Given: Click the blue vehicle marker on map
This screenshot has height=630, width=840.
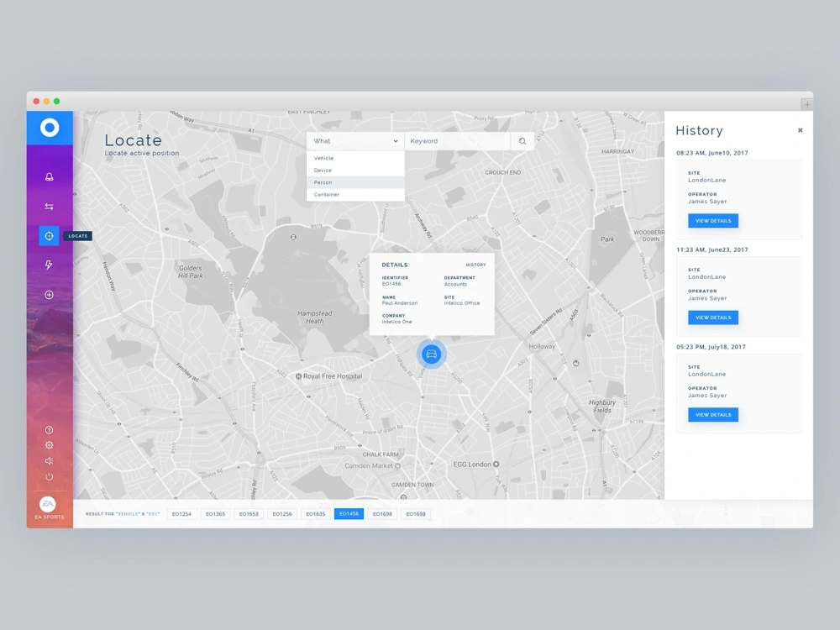Looking at the screenshot, I should [431, 354].
